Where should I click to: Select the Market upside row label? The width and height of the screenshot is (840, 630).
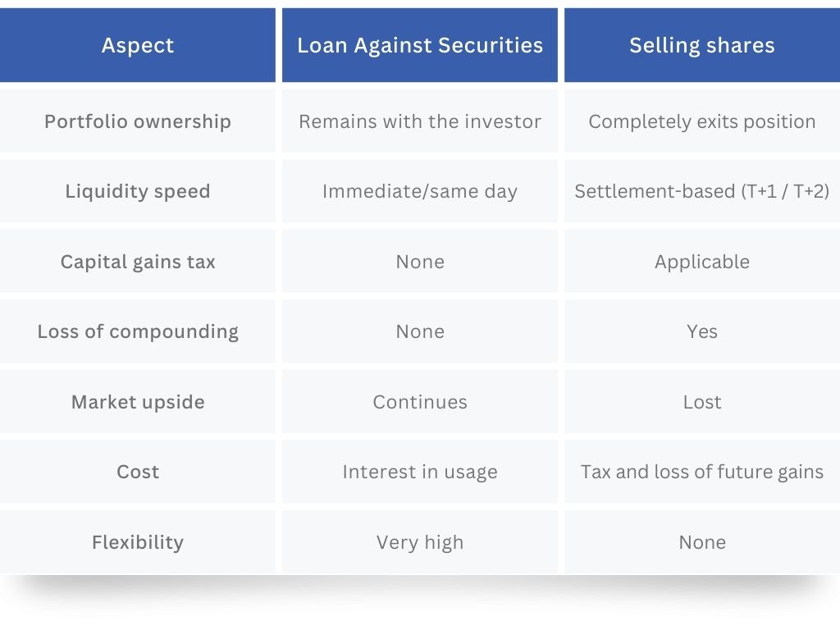tap(138, 402)
